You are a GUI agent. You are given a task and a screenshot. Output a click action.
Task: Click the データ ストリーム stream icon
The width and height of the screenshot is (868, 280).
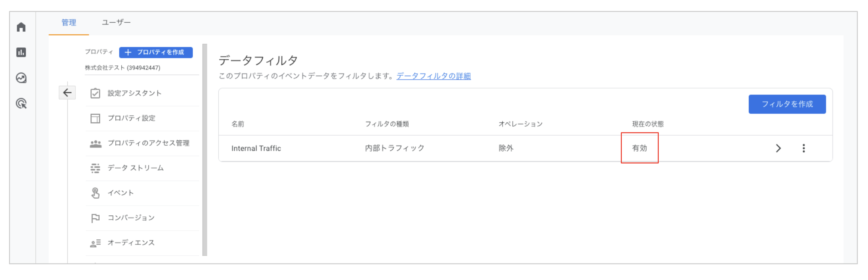(95, 168)
